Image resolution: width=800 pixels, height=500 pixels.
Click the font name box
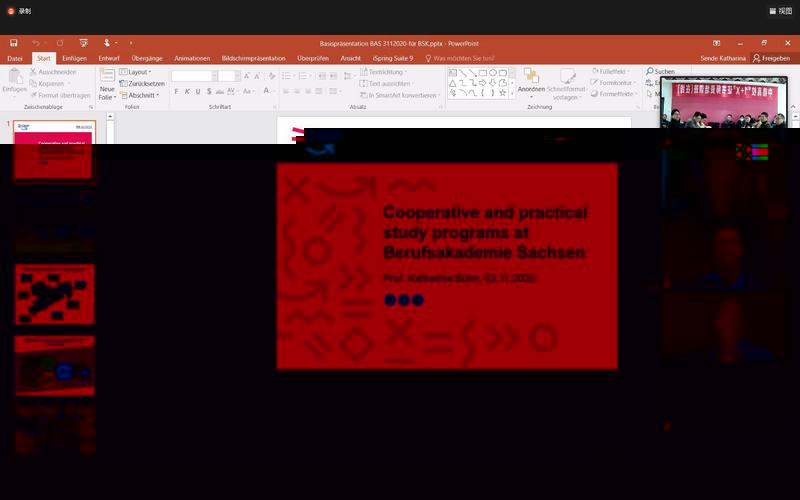tap(192, 76)
